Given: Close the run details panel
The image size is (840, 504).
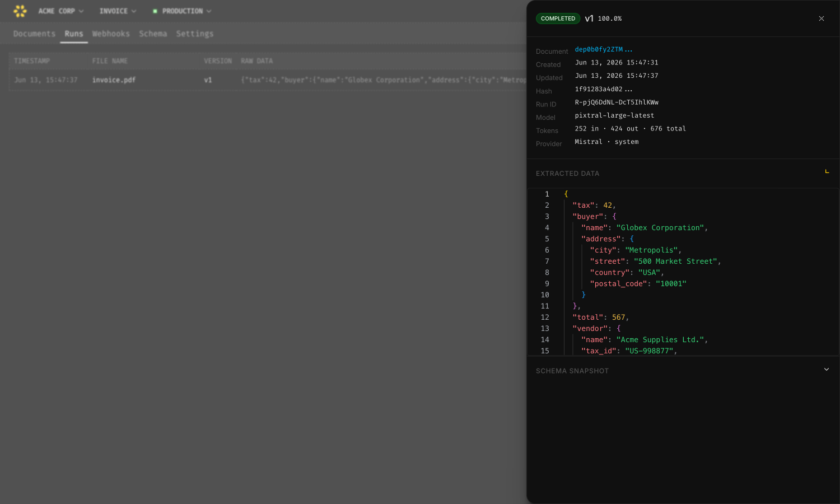Looking at the screenshot, I should click(822, 18).
